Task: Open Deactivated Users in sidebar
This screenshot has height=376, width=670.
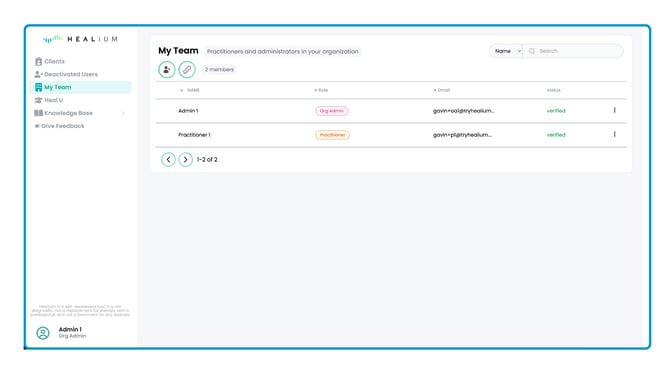Action: [x=66, y=74]
